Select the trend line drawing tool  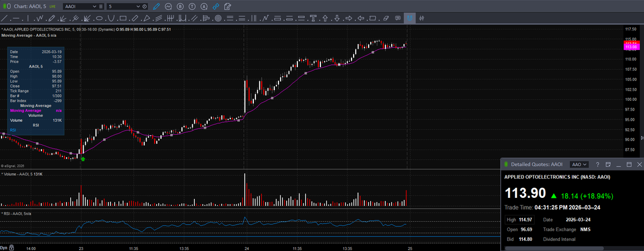coord(4,18)
